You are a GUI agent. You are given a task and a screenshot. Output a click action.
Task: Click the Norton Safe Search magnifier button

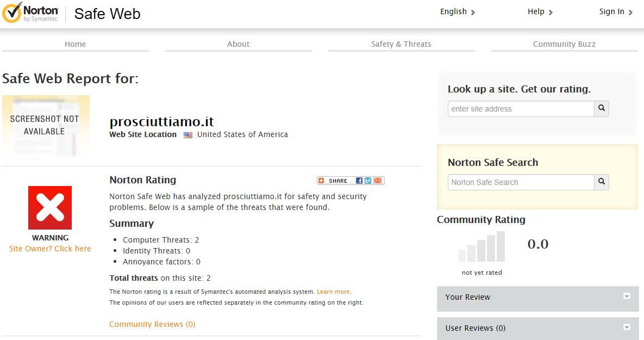click(x=601, y=182)
